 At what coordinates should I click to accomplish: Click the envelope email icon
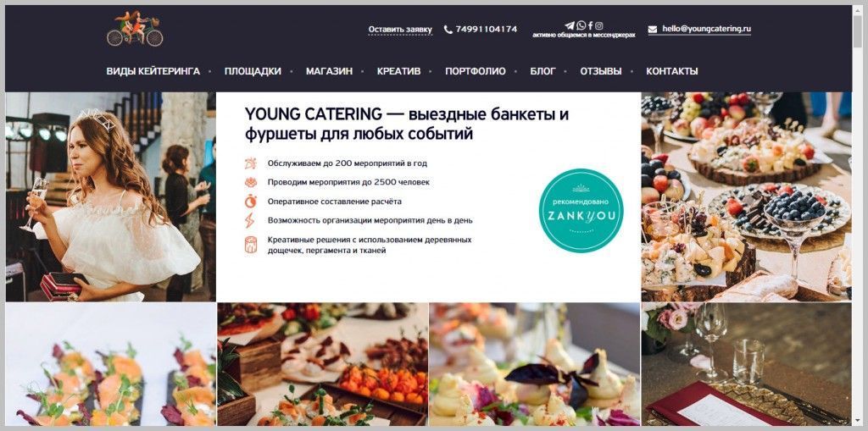point(653,30)
